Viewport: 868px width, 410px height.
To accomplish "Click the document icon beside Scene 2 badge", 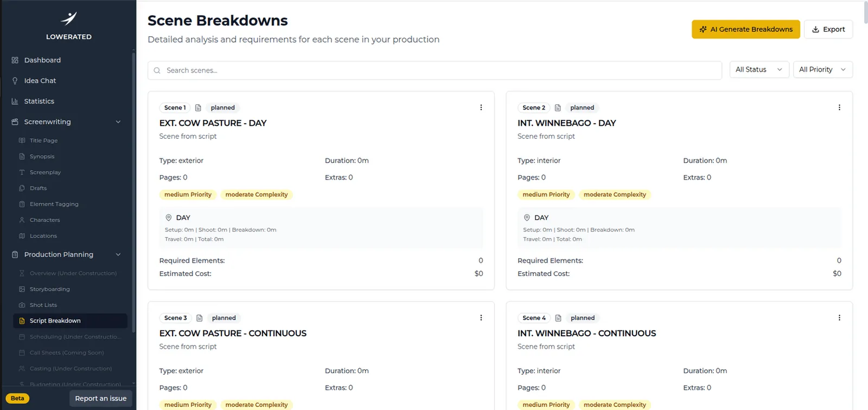I will tap(558, 108).
